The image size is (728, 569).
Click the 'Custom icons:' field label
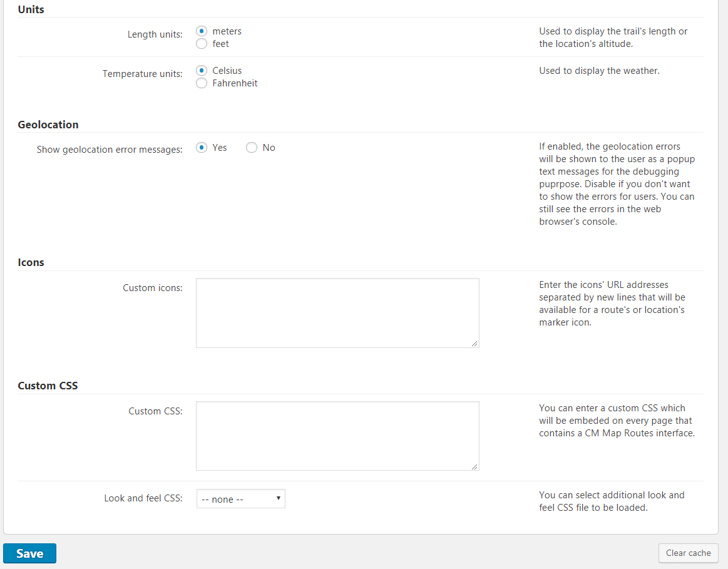pyautogui.click(x=152, y=288)
